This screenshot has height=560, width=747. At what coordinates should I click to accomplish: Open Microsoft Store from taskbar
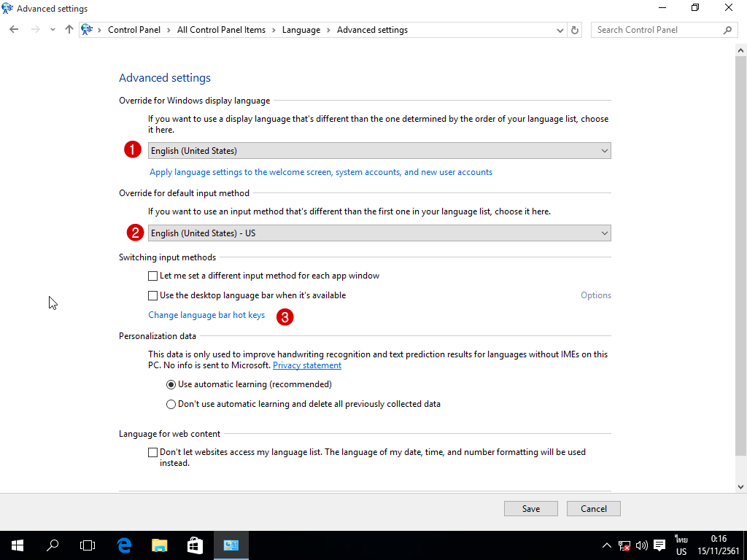[x=195, y=545]
